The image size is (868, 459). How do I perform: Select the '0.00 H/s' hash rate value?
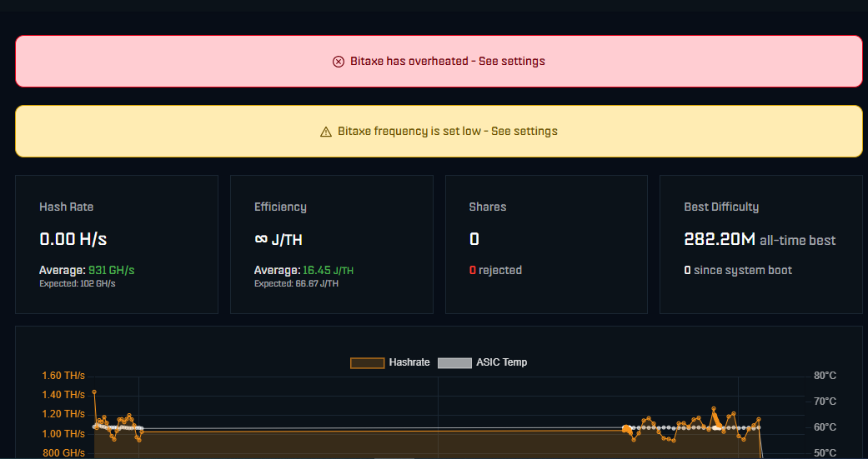[x=73, y=239]
